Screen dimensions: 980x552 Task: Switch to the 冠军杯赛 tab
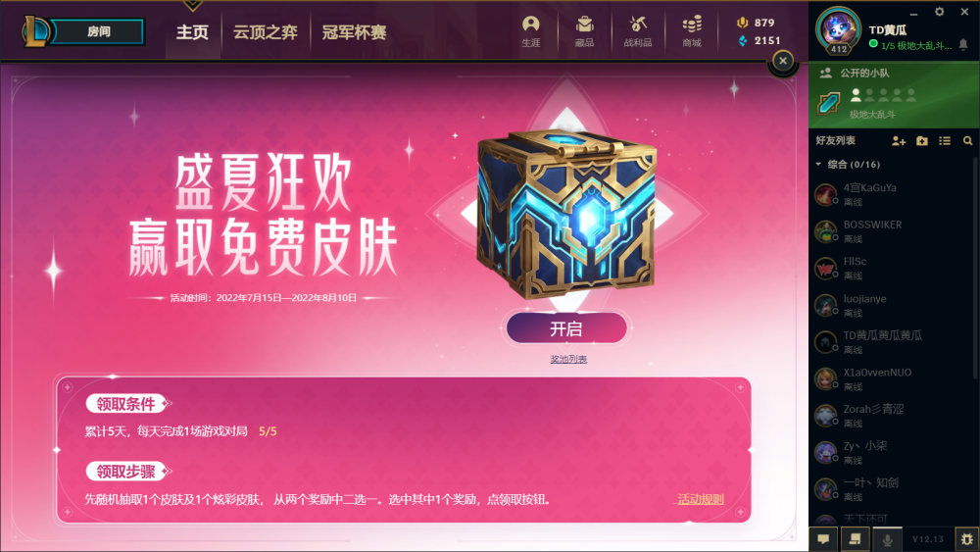354,32
